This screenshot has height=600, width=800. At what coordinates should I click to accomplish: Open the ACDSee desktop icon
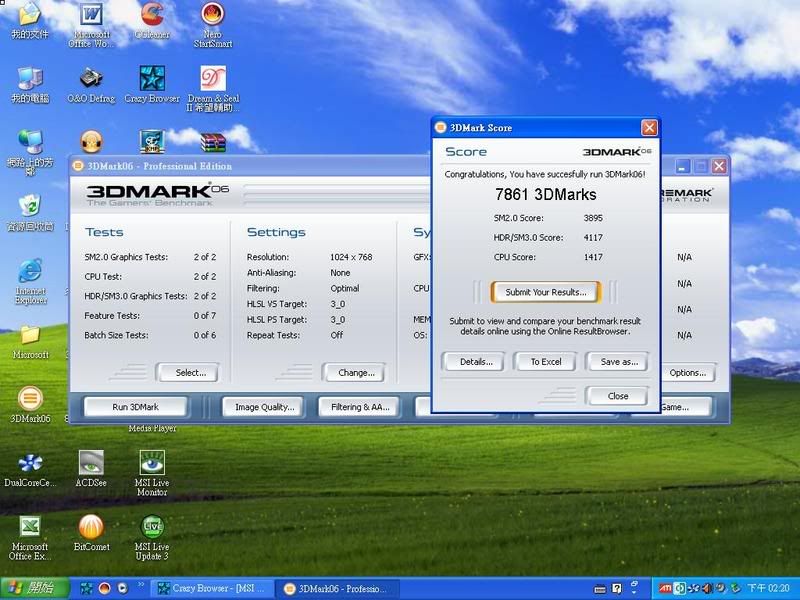(91, 463)
